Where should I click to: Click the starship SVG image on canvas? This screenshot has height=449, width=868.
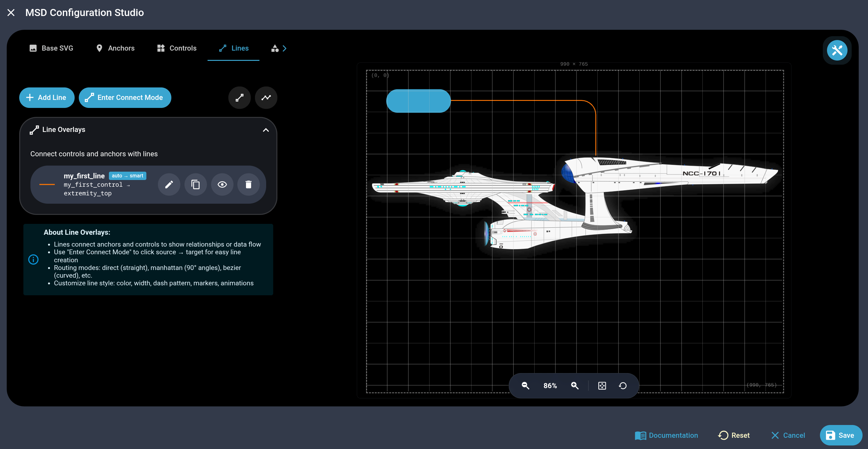click(575, 204)
